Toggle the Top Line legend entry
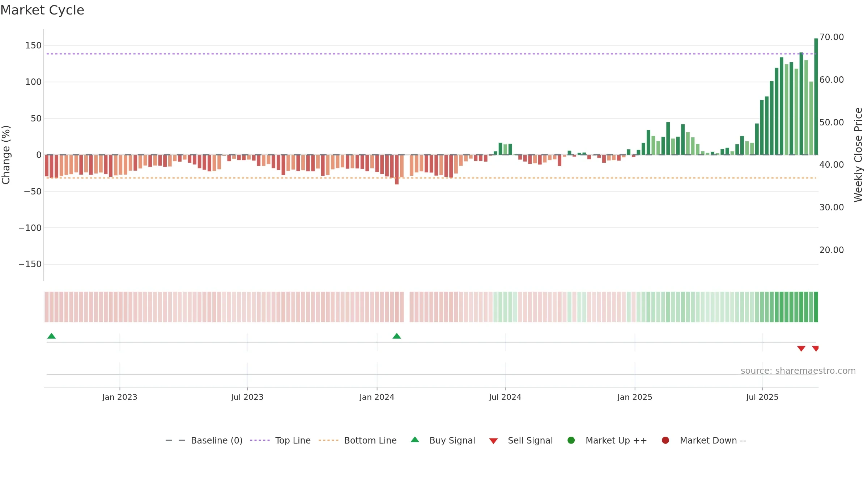 point(280,440)
